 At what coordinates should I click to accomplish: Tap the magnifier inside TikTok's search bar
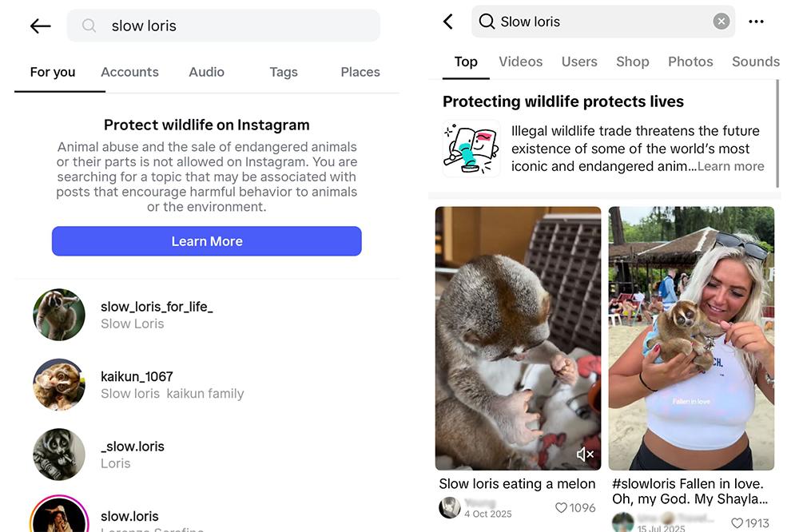click(x=487, y=22)
